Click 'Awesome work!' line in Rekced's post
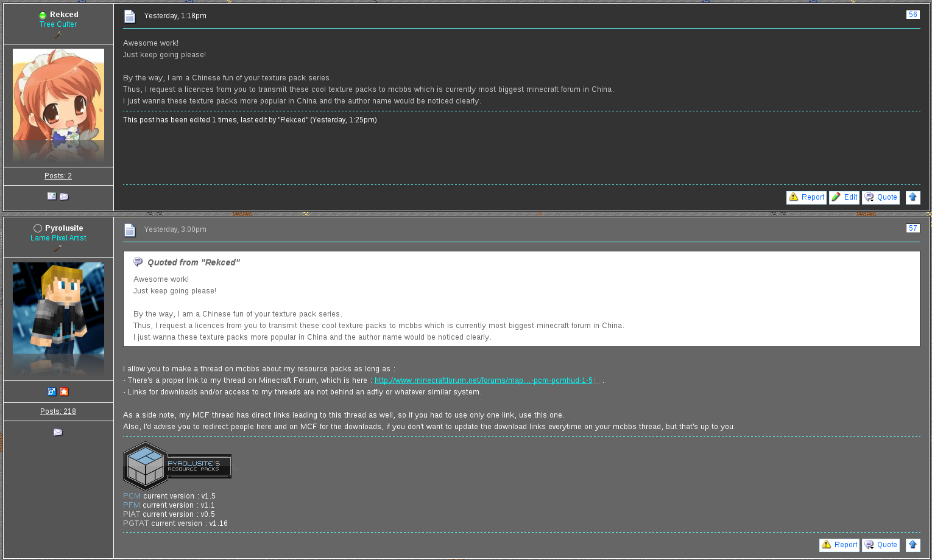The height and width of the screenshot is (560, 932). tap(150, 43)
